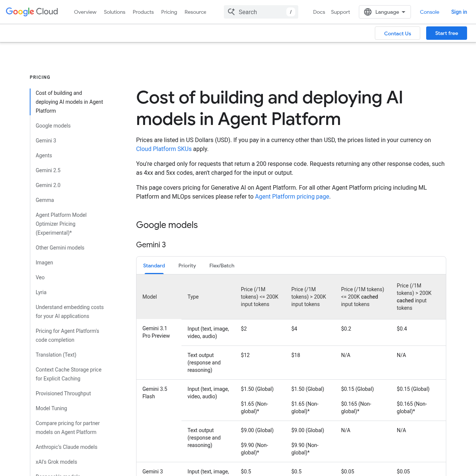Jump to Model Tuning in sidebar
This screenshot has height=476, width=476.
(x=51, y=408)
